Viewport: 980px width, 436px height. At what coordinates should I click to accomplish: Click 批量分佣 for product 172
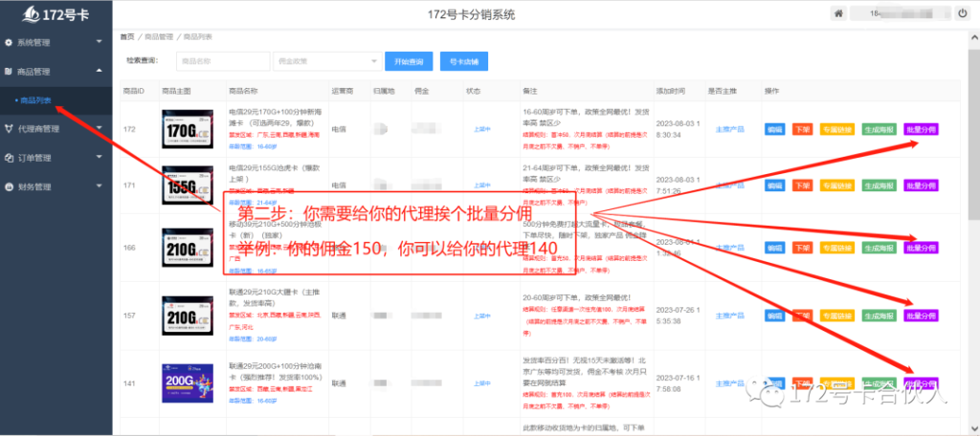pos(922,129)
